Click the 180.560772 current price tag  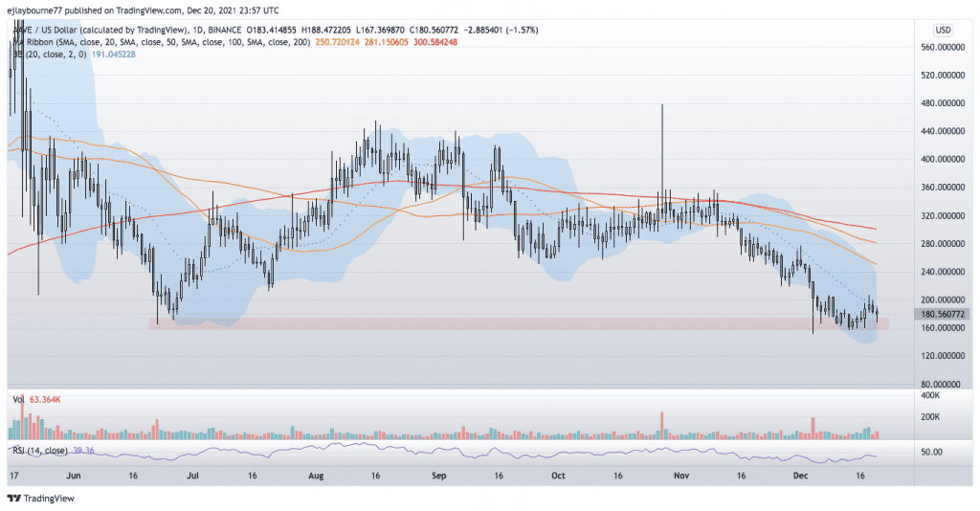point(942,314)
